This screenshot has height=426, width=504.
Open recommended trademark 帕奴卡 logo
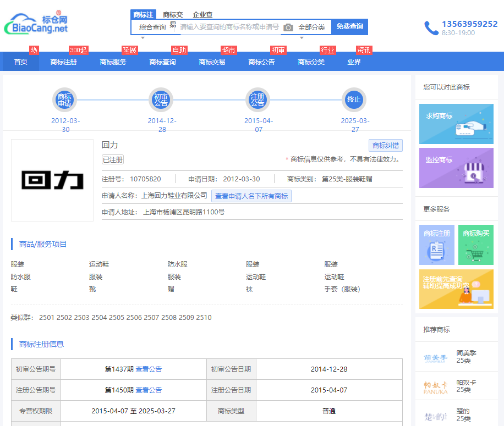(436, 388)
